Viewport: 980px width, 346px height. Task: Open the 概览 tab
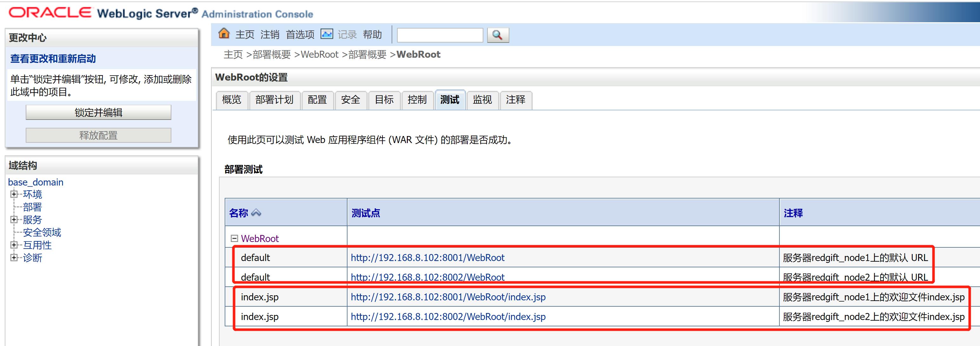click(232, 100)
